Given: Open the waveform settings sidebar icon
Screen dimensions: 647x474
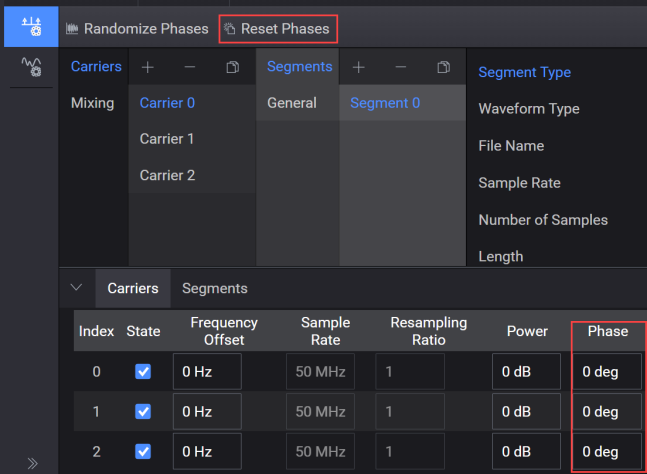Looking at the screenshot, I should tap(31, 67).
